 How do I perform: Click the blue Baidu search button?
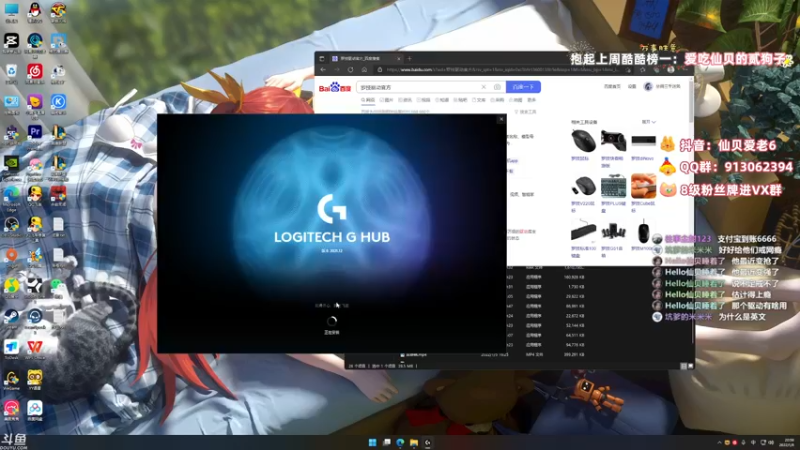pyautogui.click(x=523, y=87)
